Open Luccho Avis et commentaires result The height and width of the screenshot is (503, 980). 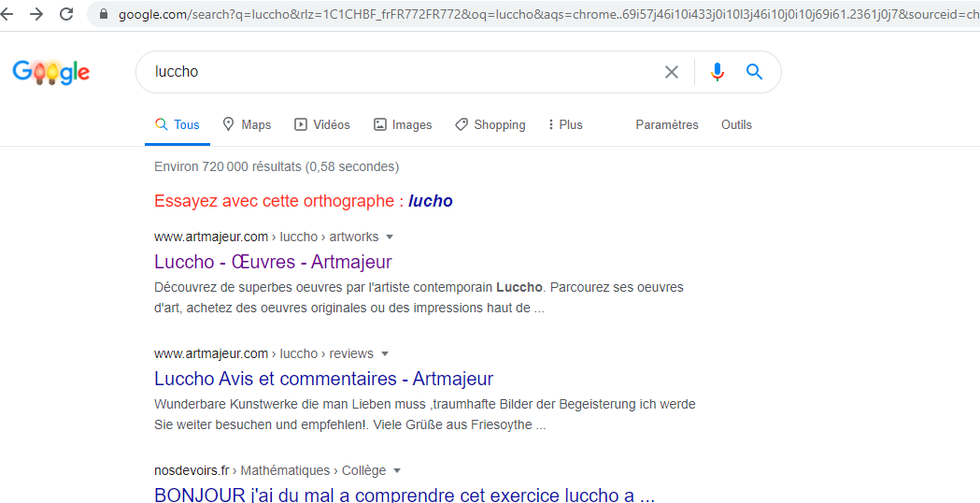pos(324,379)
